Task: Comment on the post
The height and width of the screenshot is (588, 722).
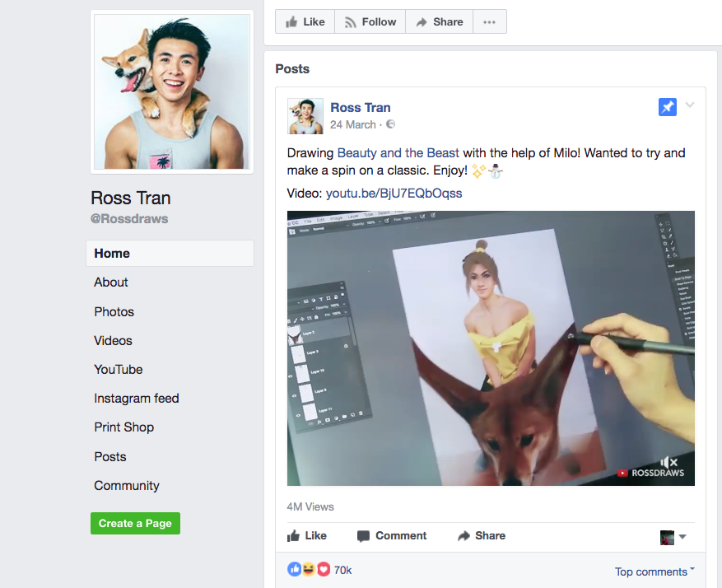Action: (392, 536)
